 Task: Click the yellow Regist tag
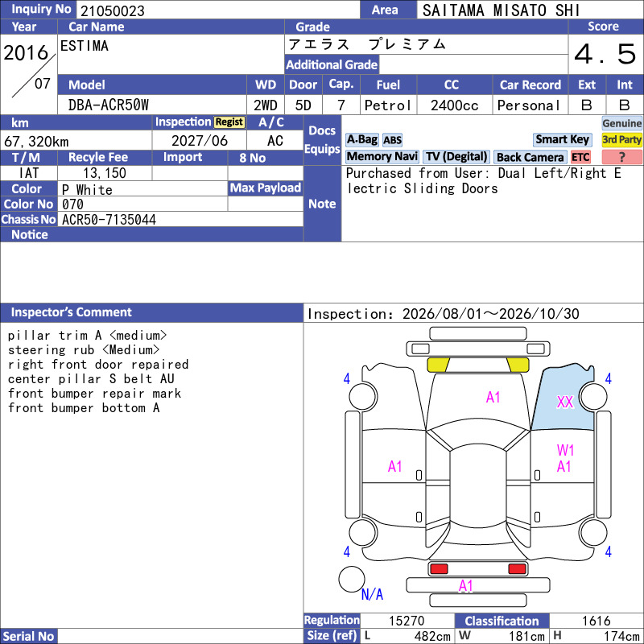(229, 122)
